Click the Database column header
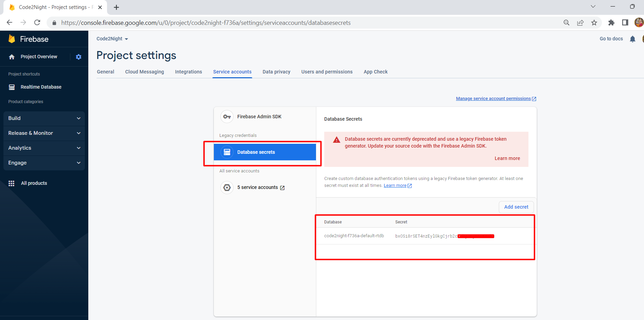Image resolution: width=644 pixels, height=320 pixels. (333, 222)
